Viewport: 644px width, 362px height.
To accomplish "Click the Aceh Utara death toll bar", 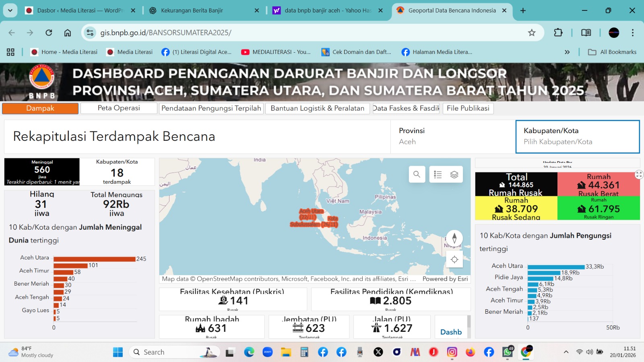I will click(x=94, y=259).
